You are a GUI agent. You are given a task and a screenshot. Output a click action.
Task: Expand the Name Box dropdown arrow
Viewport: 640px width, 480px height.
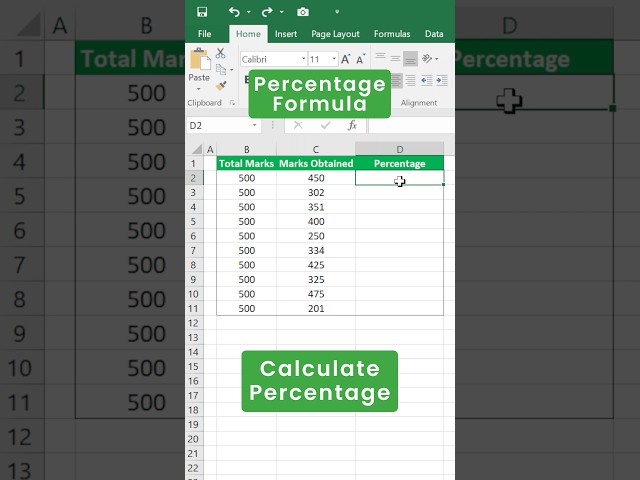(x=255, y=125)
